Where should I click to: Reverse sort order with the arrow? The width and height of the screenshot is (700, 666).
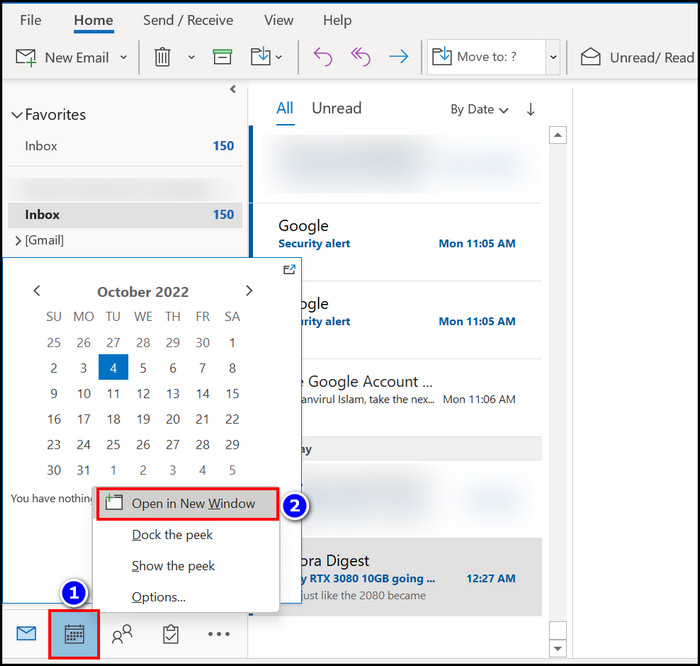coord(530,109)
